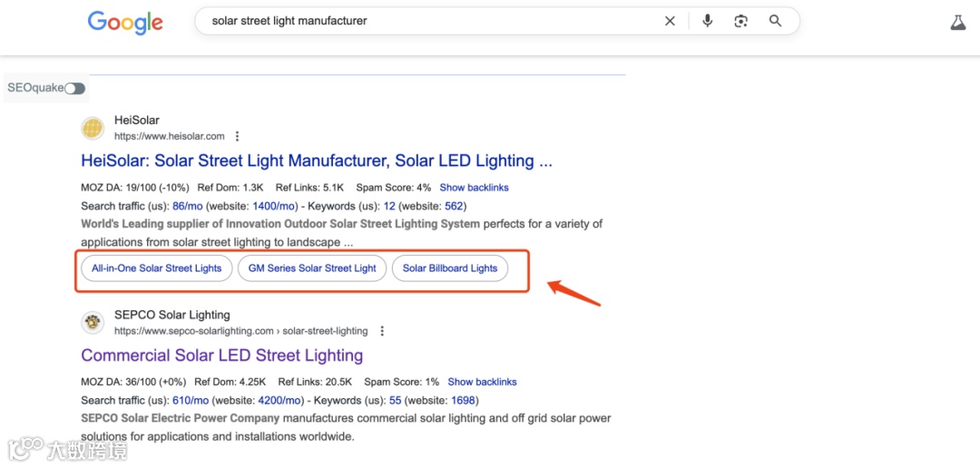Focus the Google search input field
980x468 pixels.
pyautogui.click(x=426, y=21)
